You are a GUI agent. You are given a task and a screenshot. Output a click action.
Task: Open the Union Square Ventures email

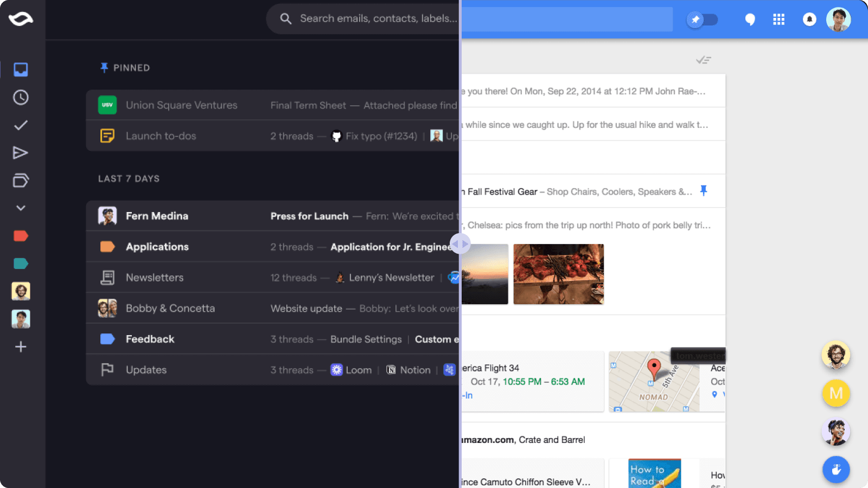point(271,105)
